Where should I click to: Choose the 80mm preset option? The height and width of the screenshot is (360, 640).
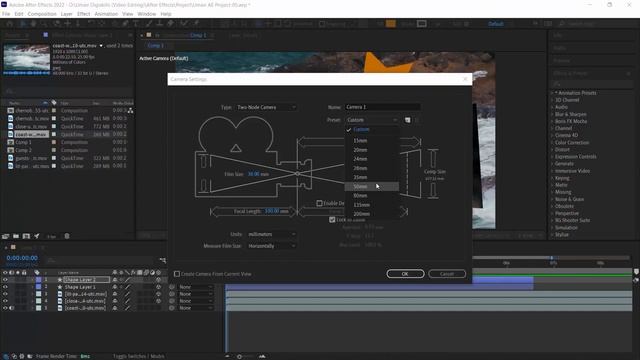click(372, 196)
